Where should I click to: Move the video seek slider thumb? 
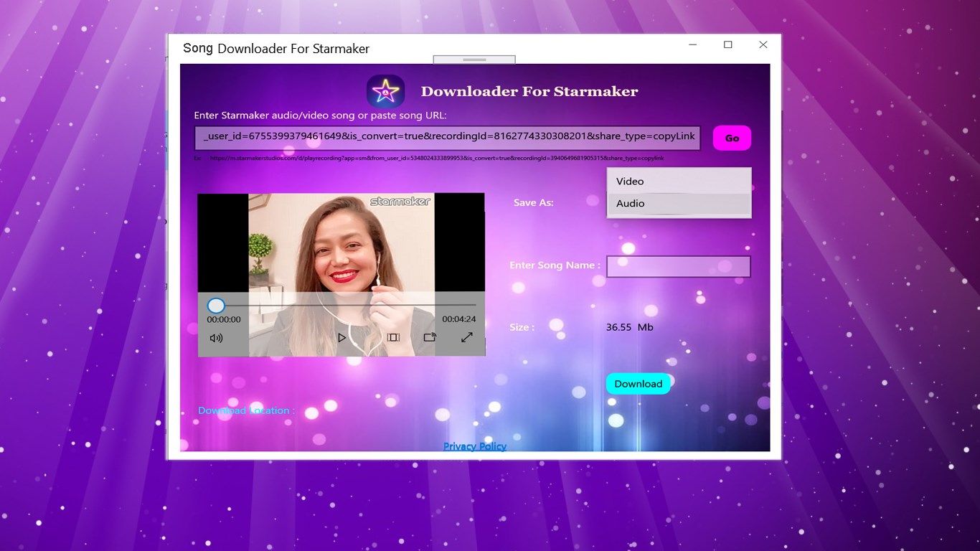tap(216, 306)
